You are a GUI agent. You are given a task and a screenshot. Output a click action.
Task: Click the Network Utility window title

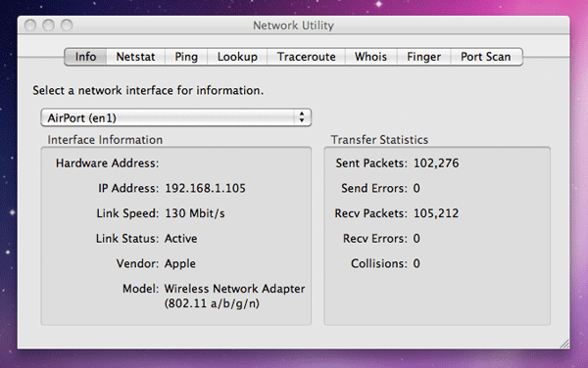pos(293,25)
